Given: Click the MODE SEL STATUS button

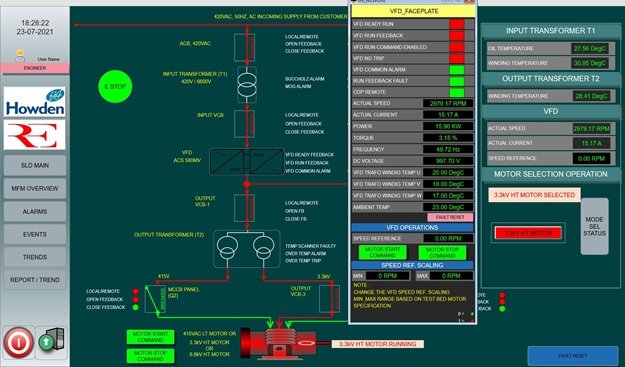Looking at the screenshot, I should point(594,226).
